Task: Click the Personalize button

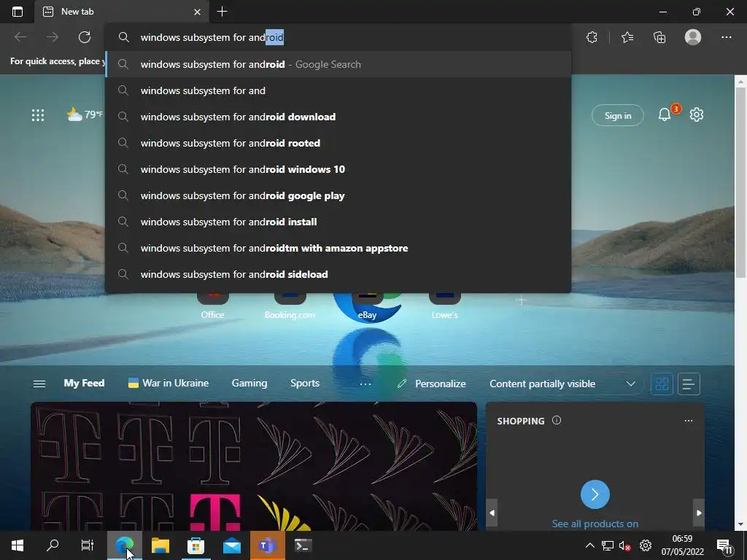Action: coord(432,384)
